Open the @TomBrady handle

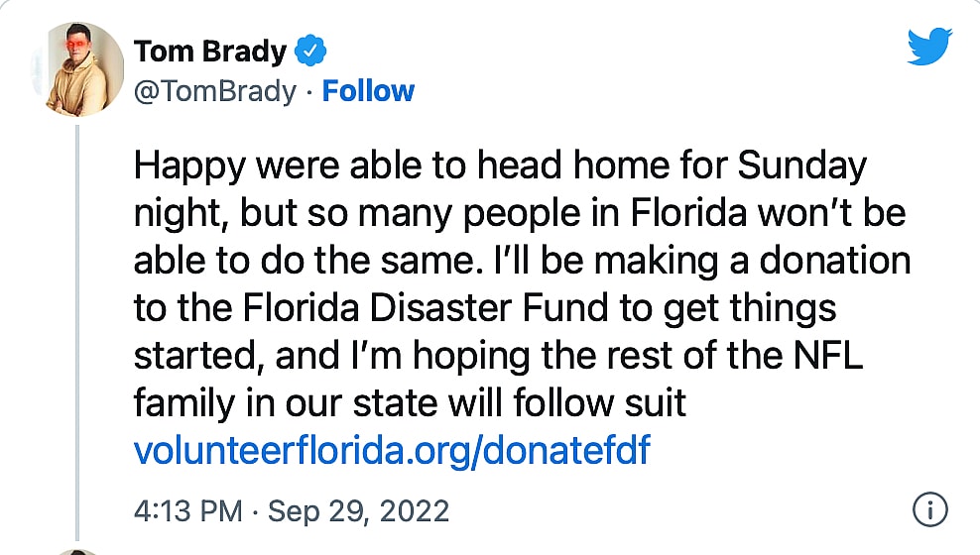tap(214, 91)
